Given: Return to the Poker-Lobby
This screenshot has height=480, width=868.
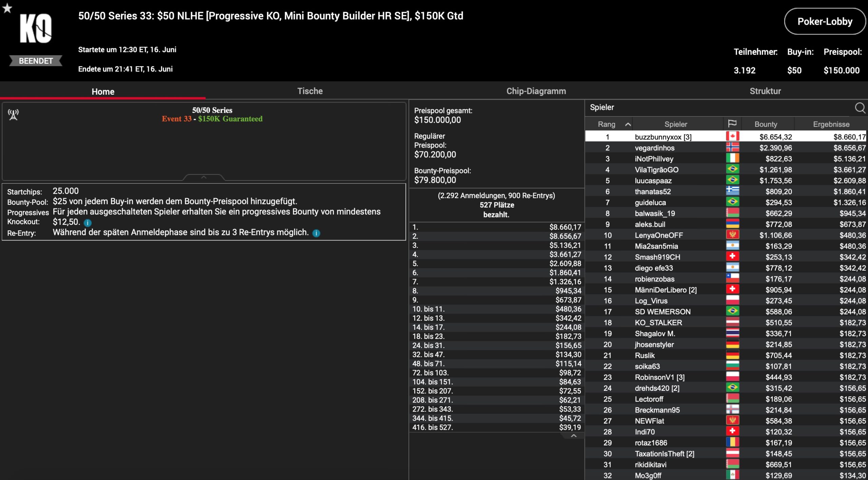Looking at the screenshot, I should click(x=824, y=22).
